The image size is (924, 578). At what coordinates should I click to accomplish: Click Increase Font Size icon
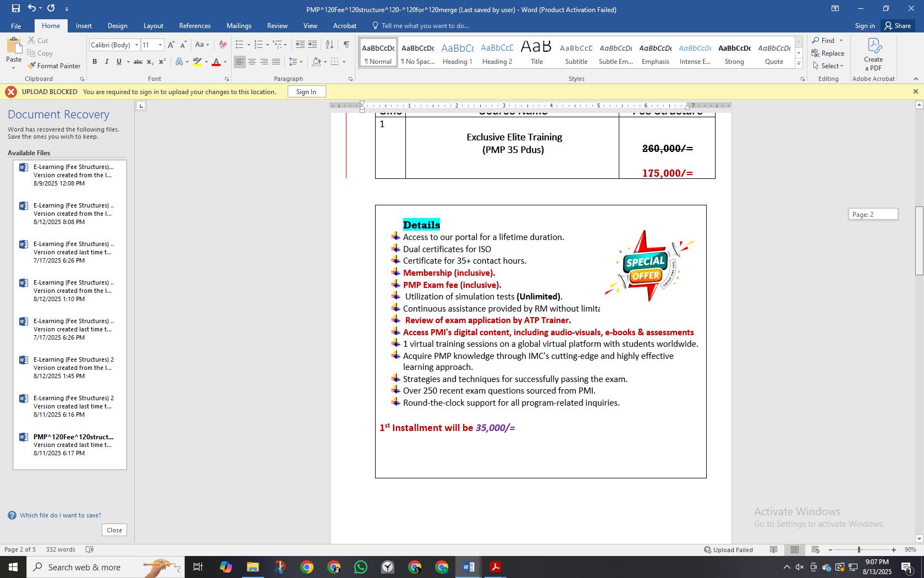[x=171, y=45]
